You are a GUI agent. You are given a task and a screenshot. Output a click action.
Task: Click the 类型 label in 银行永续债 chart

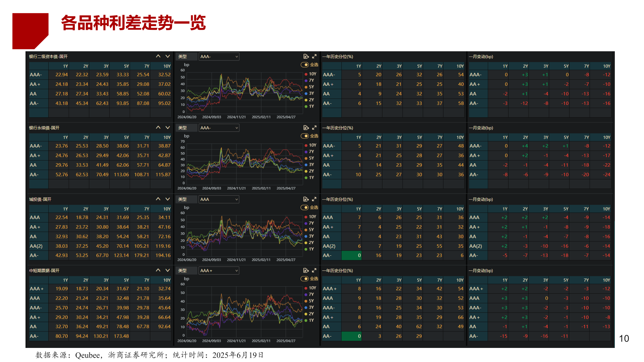coord(182,128)
